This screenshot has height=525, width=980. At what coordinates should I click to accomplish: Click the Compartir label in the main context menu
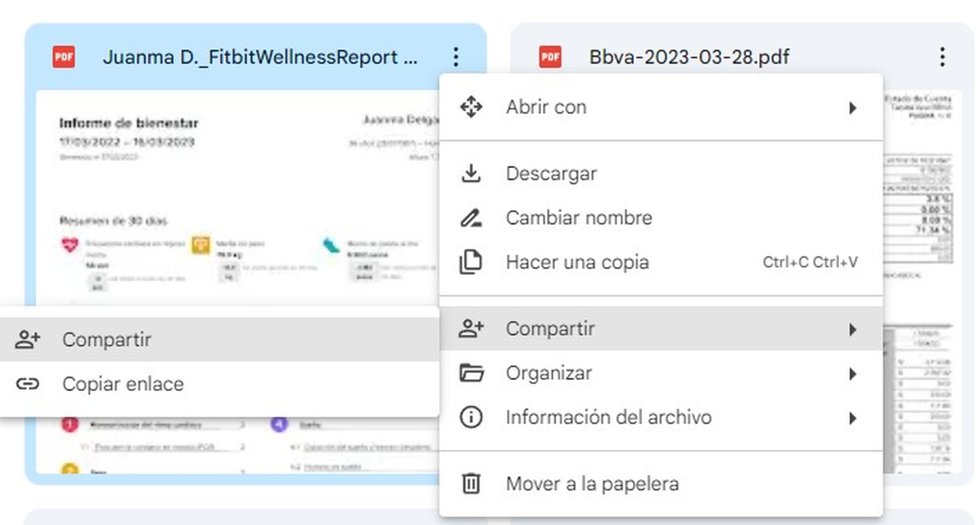coord(550,329)
